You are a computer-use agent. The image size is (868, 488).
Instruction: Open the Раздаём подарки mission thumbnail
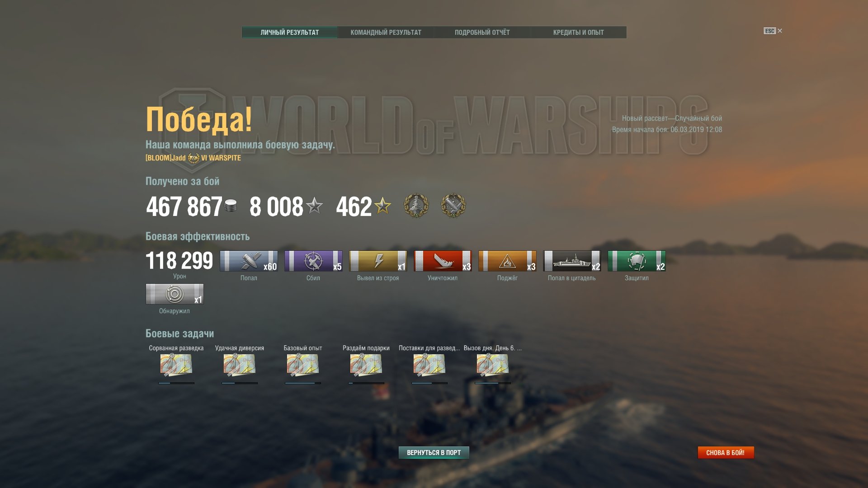point(366,365)
